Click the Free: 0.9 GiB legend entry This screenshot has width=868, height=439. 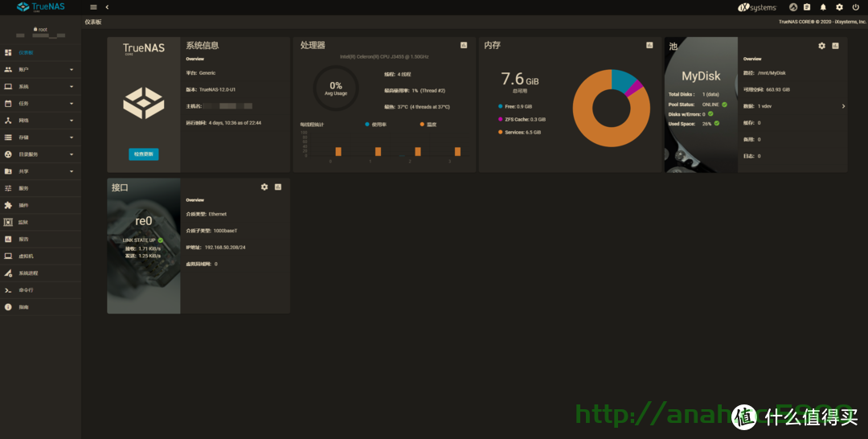(515, 106)
